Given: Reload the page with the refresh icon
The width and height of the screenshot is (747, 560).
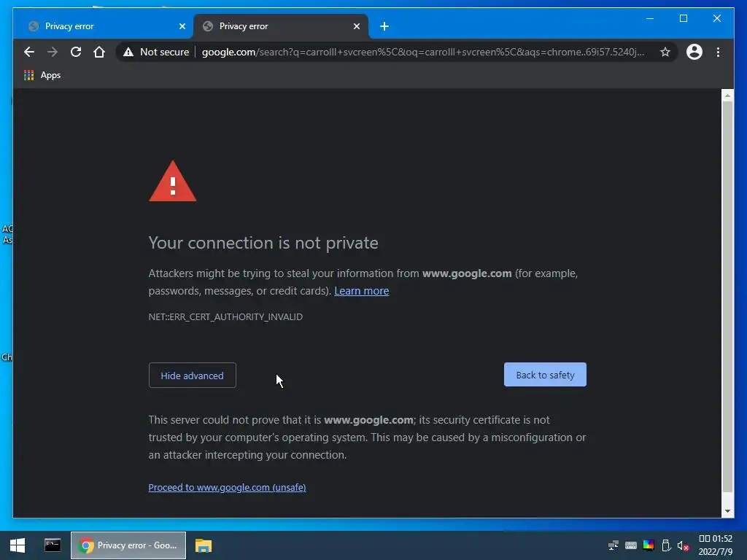Looking at the screenshot, I should pyautogui.click(x=76, y=52).
